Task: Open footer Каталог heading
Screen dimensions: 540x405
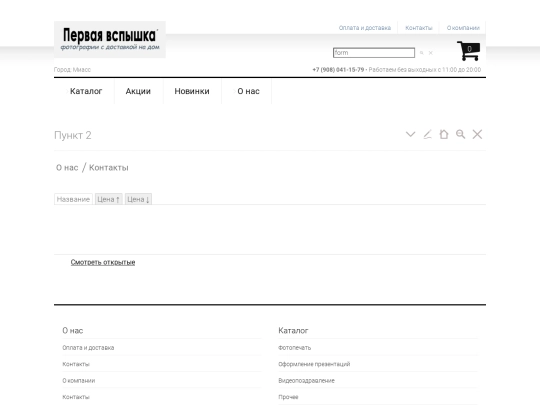Action: (x=293, y=331)
